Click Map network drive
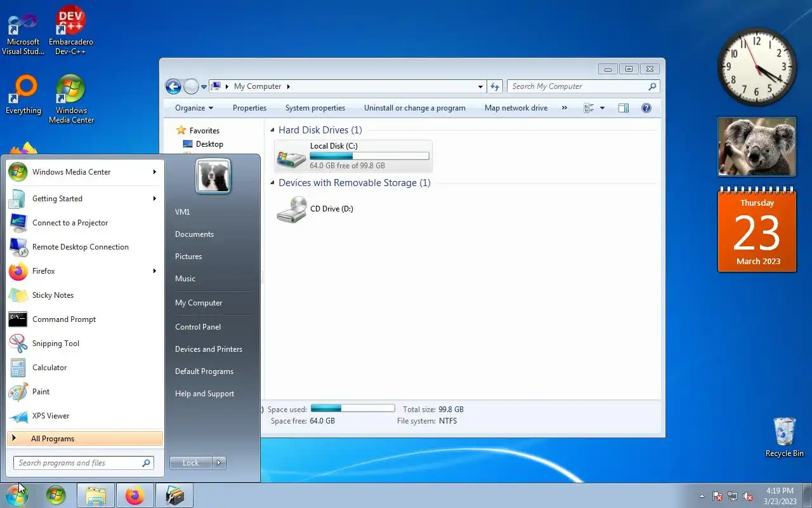Screen dimensions: 812x508 (x=516, y=108)
